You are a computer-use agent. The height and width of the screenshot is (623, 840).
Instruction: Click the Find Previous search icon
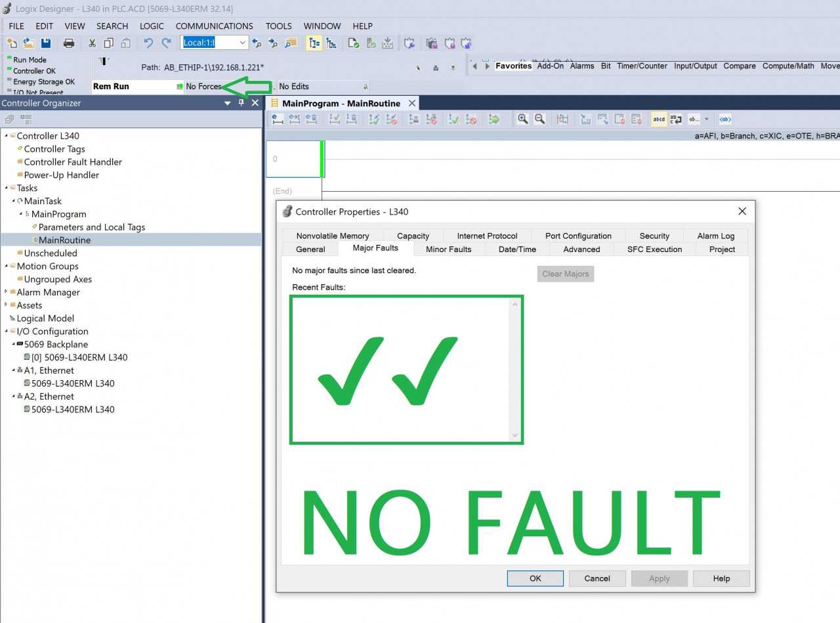[257, 43]
